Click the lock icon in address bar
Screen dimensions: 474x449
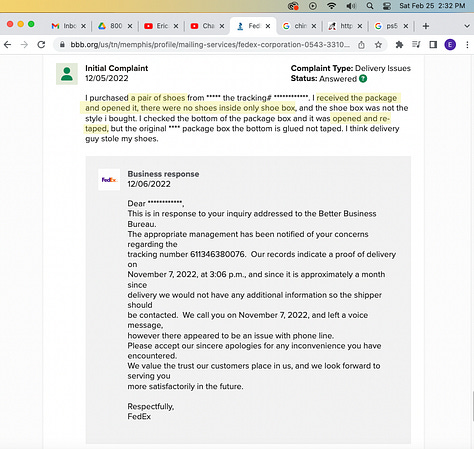(62, 44)
